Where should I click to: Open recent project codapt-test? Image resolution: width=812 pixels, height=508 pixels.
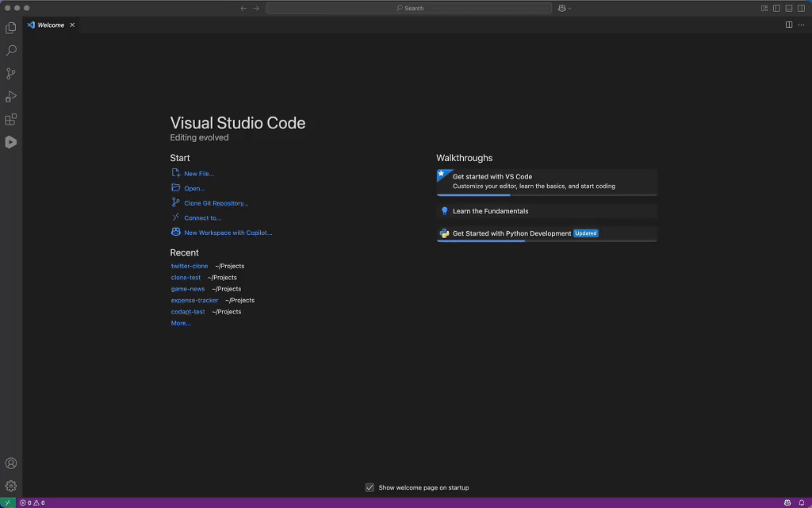click(x=188, y=311)
